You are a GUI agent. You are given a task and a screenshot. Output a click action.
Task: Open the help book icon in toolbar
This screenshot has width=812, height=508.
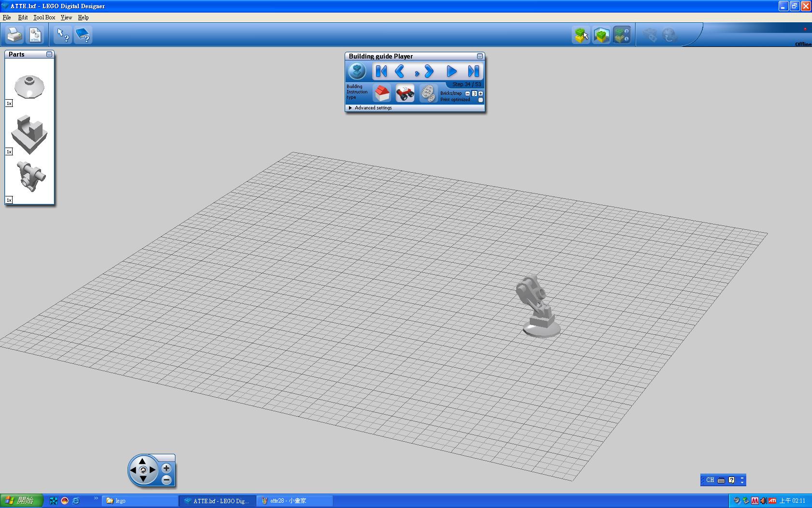[x=83, y=35]
